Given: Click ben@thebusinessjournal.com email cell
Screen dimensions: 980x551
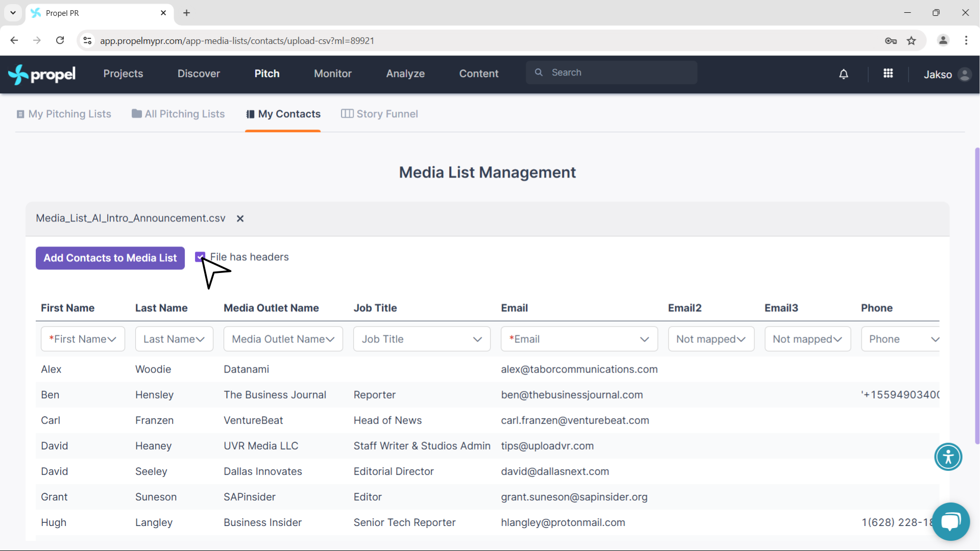Looking at the screenshot, I should [x=572, y=395].
